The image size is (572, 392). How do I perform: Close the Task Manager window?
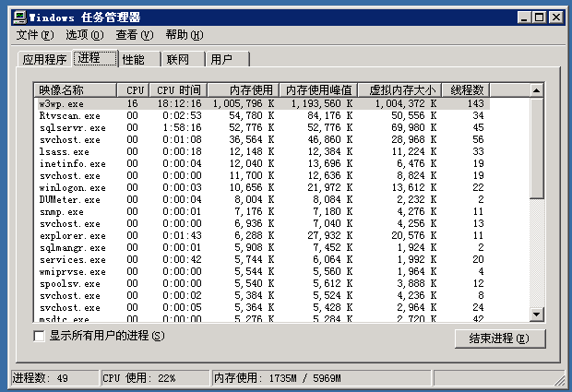coord(556,18)
